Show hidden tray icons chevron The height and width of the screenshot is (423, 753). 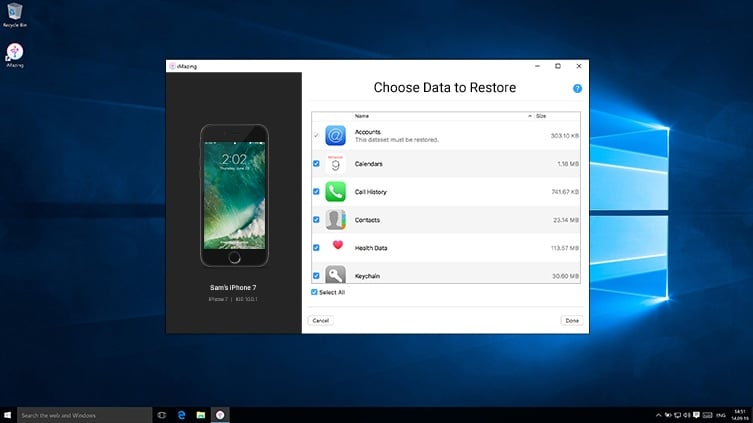[x=658, y=415]
